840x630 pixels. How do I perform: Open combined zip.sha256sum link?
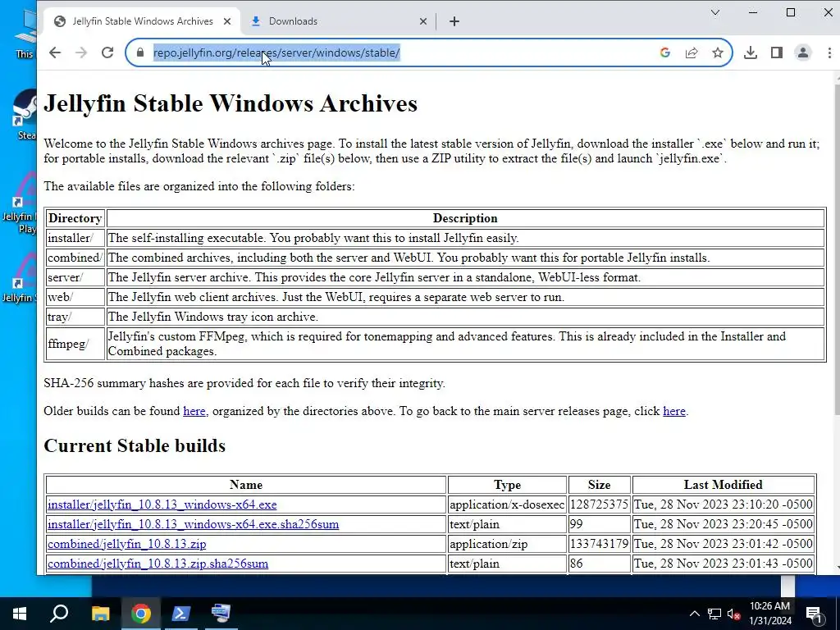coord(157,564)
